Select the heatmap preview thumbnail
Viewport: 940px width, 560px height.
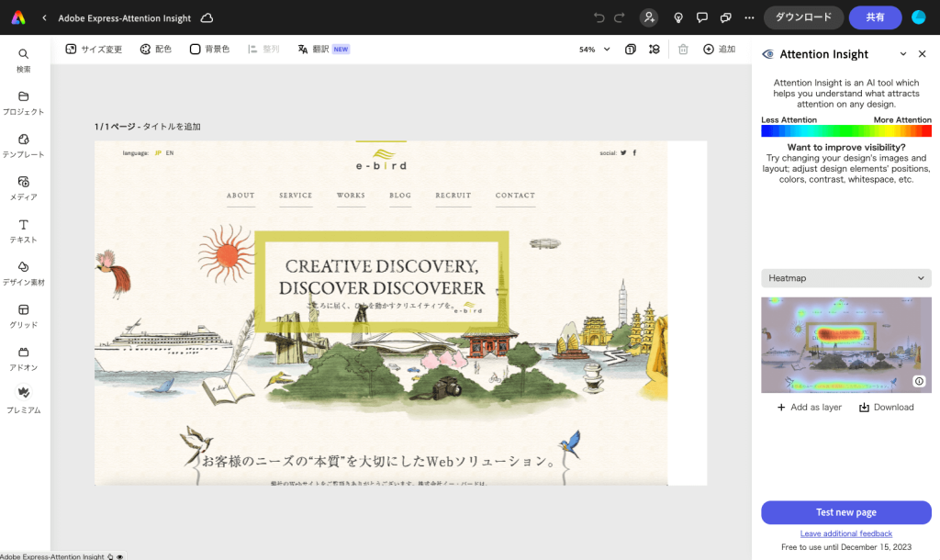(845, 345)
